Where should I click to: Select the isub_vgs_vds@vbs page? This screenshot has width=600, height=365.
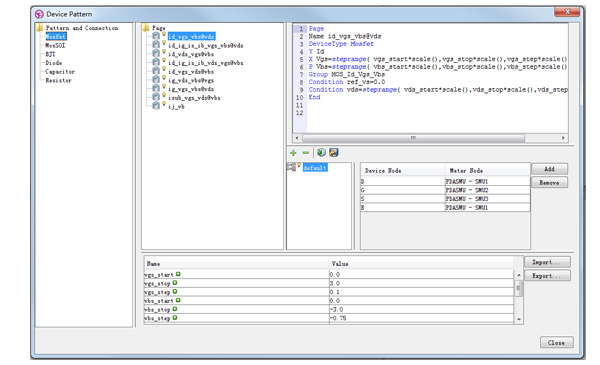[194, 98]
